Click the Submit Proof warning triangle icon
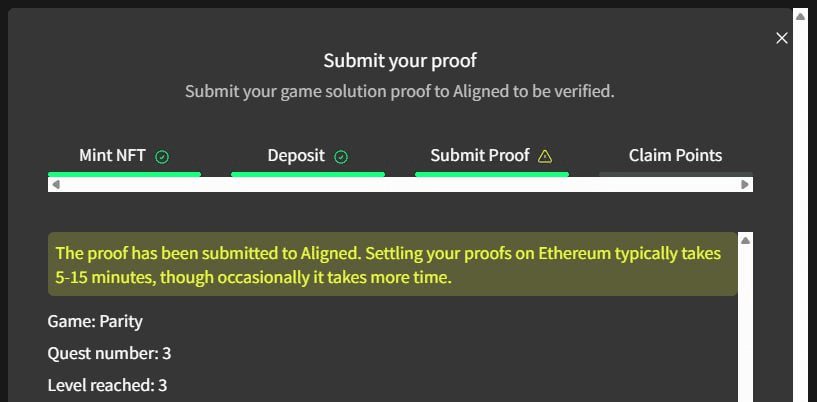The width and height of the screenshot is (817, 402). point(545,156)
